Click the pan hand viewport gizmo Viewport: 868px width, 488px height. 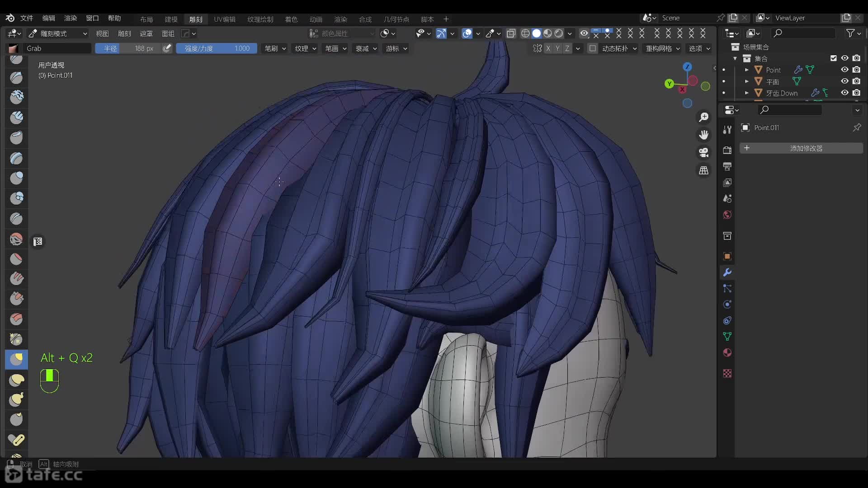[704, 135]
